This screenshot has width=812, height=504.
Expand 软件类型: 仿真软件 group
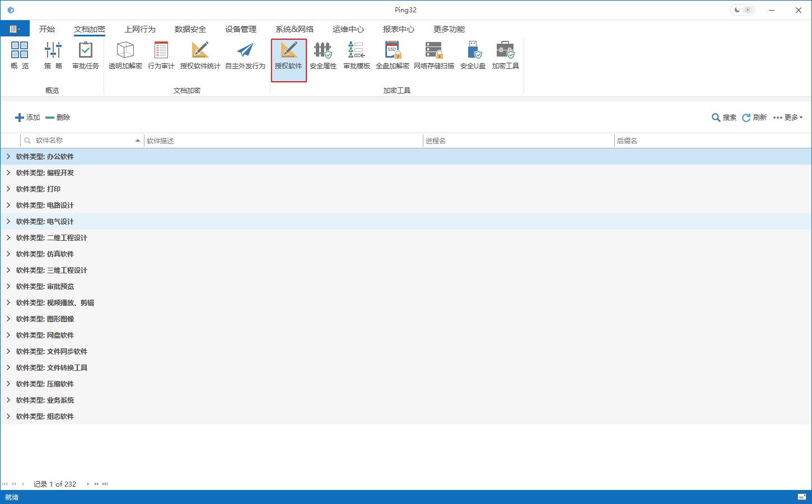[x=8, y=254]
